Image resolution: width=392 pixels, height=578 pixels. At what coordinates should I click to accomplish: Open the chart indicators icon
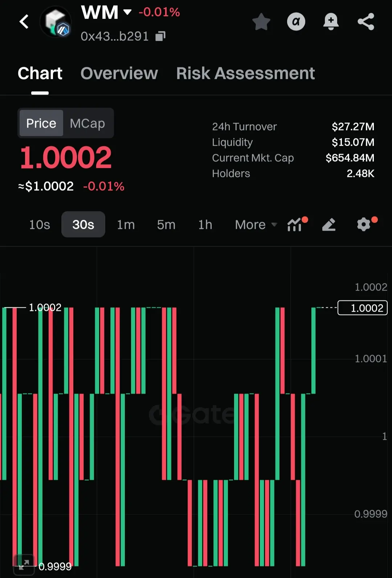295,225
